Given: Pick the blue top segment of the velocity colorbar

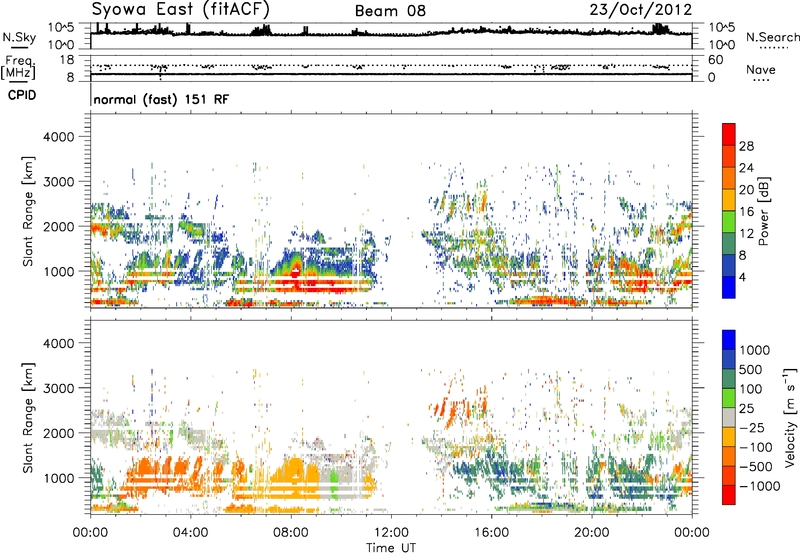Looking at the screenshot, I should point(729,340).
